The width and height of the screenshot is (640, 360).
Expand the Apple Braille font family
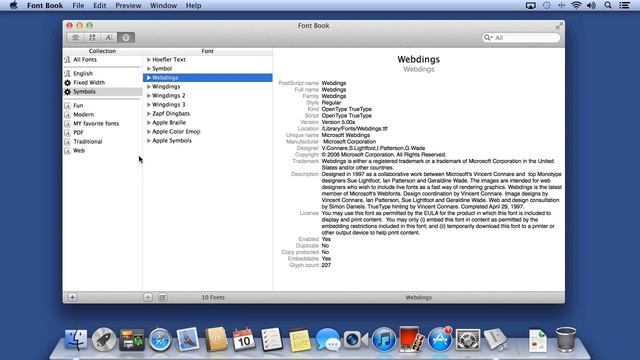[149, 122]
